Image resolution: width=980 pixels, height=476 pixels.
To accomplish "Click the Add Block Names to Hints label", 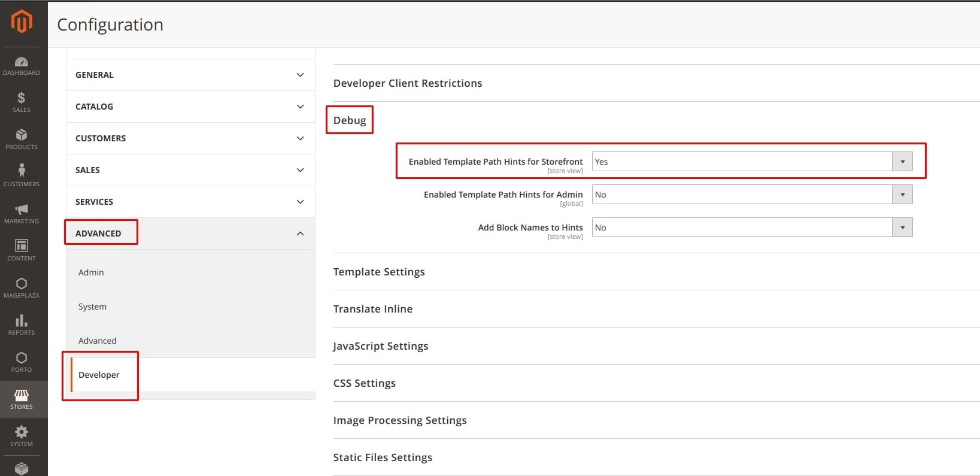I will [x=530, y=228].
